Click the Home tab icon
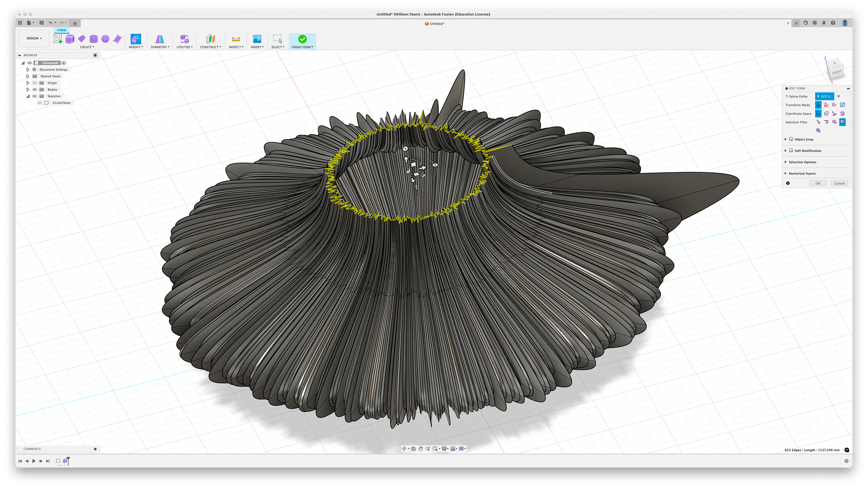The image size is (868, 488). 75,23
